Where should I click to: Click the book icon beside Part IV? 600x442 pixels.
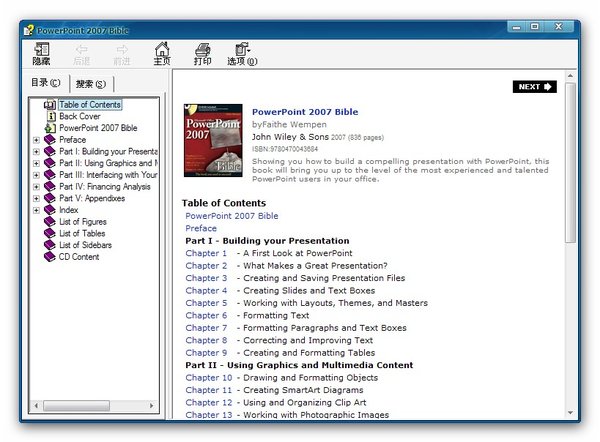pyautogui.click(x=50, y=187)
